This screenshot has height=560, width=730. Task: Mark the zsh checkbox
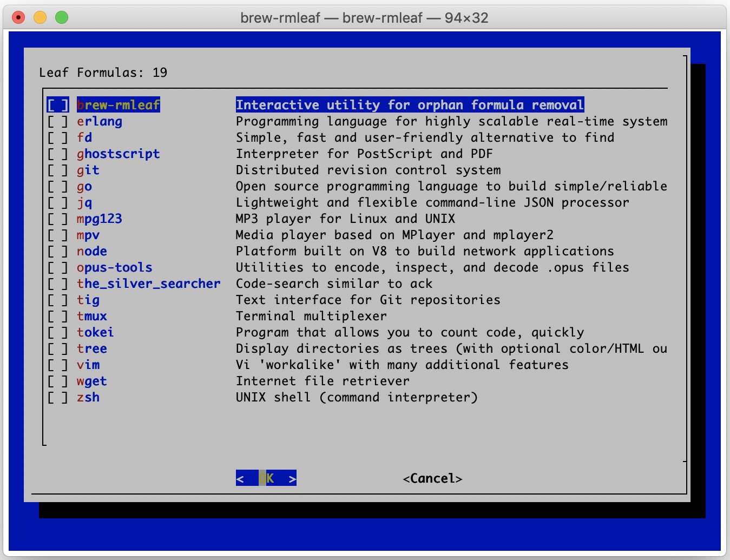pyautogui.click(x=58, y=397)
